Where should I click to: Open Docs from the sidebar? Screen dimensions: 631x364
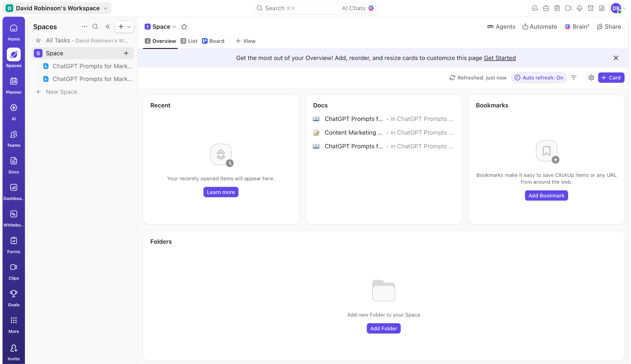coord(14,166)
